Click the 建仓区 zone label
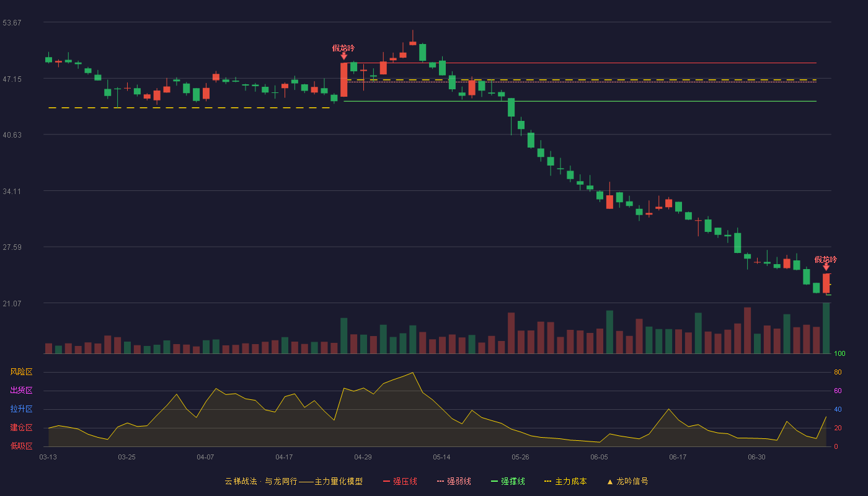Viewport: 868px width, 496px height. [x=21, y=428]
